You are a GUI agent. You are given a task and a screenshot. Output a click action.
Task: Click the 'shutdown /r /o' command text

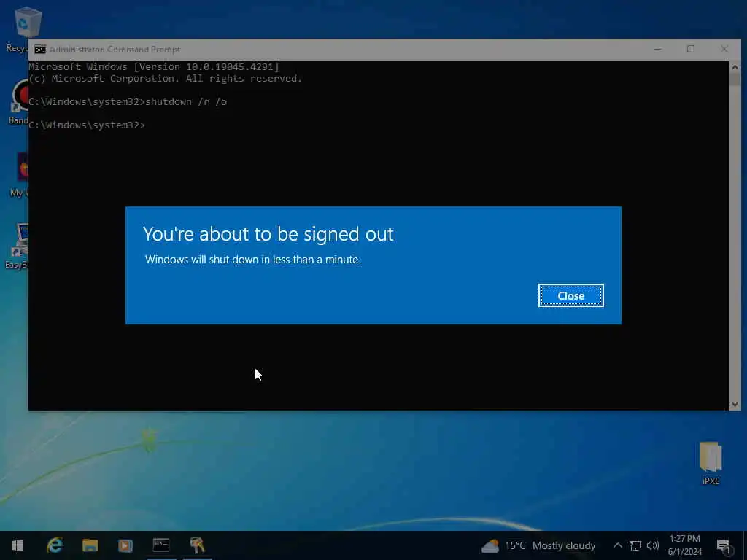(x=186, y=102)
